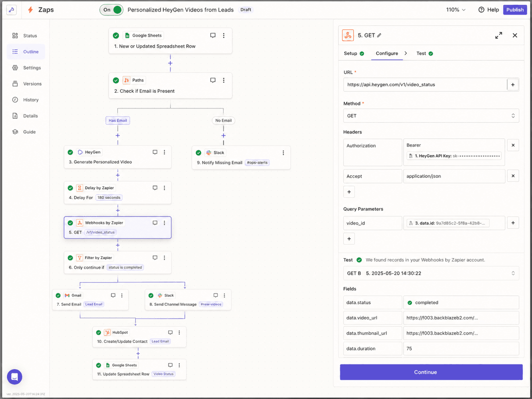The height and width of the screenshot is (399, 532).
Task: Close the step editor panel
Action: [515, 36]
